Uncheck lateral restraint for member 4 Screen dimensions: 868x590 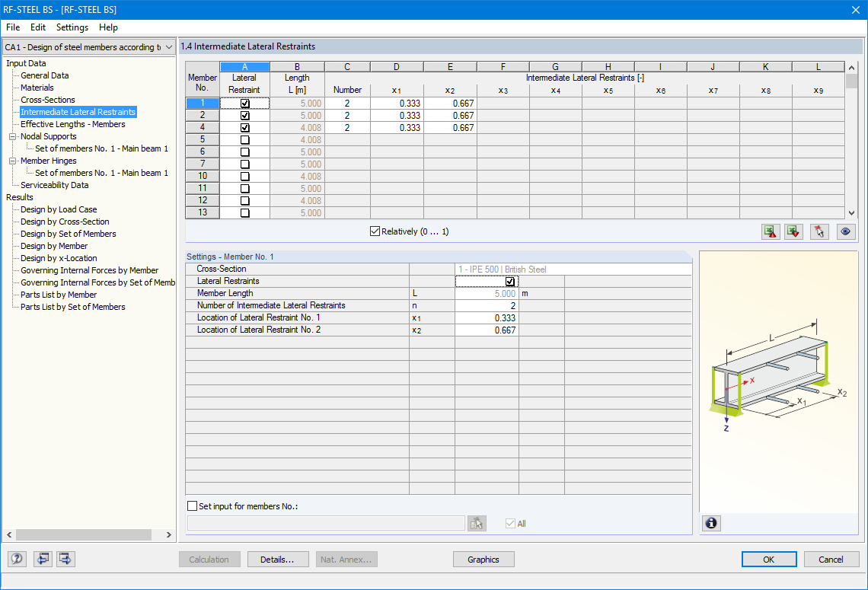tap(244, 128)
